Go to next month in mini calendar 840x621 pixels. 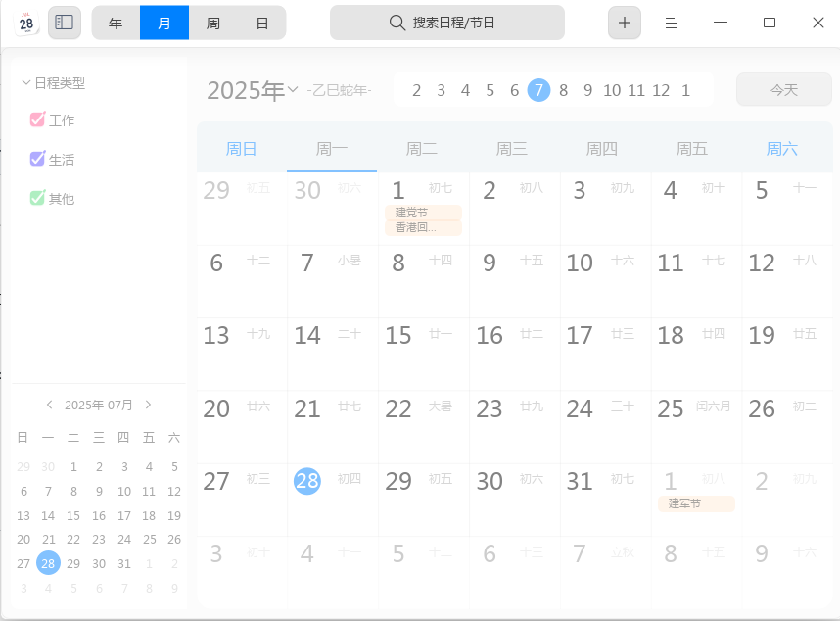coord(149,405)
